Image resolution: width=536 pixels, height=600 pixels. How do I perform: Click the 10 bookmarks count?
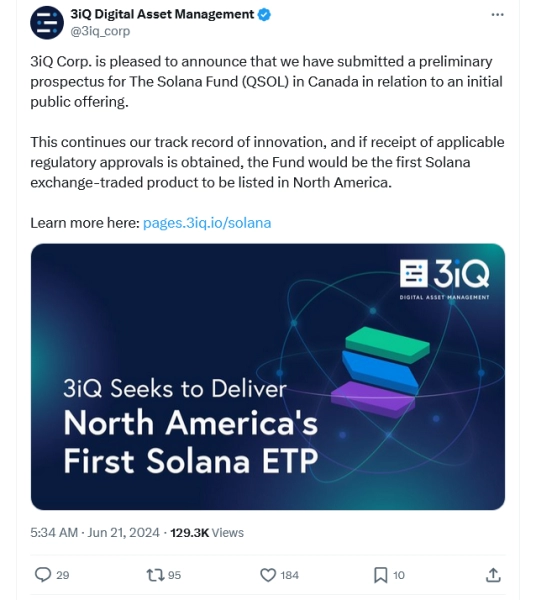[x=399, y=575]
